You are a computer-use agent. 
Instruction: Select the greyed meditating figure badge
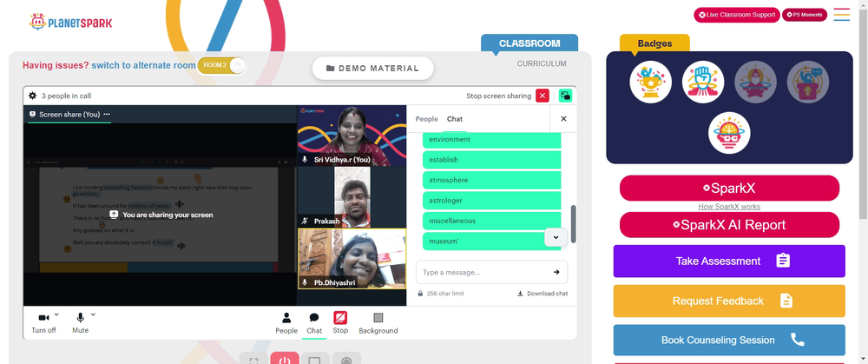click(756, 82)
